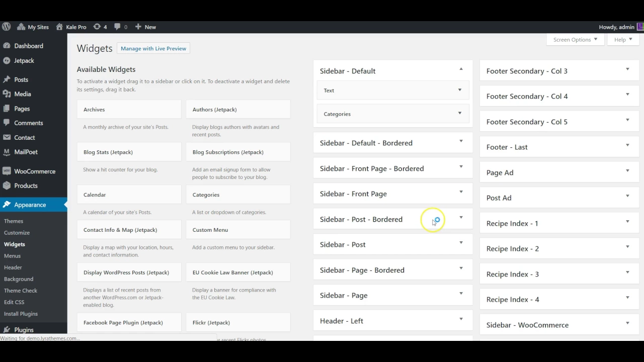Click the Plugins icon in the sidebar
The height and width of the screenshot is (362, 644).
point(7,330)
